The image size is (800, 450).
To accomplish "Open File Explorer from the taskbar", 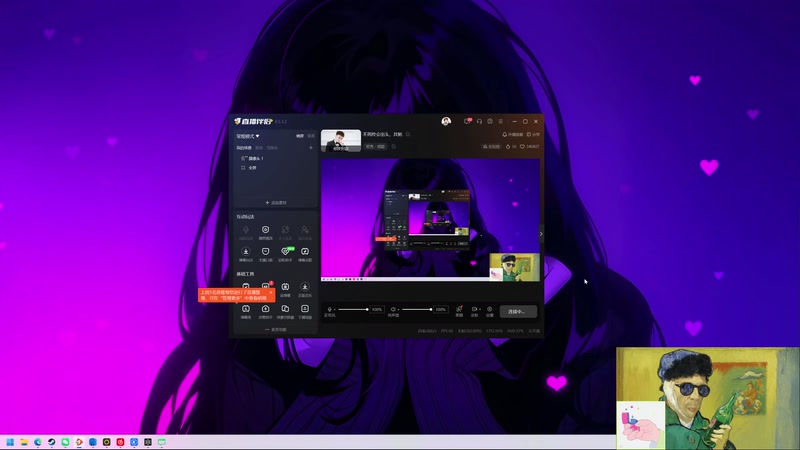I will [24, 442].
